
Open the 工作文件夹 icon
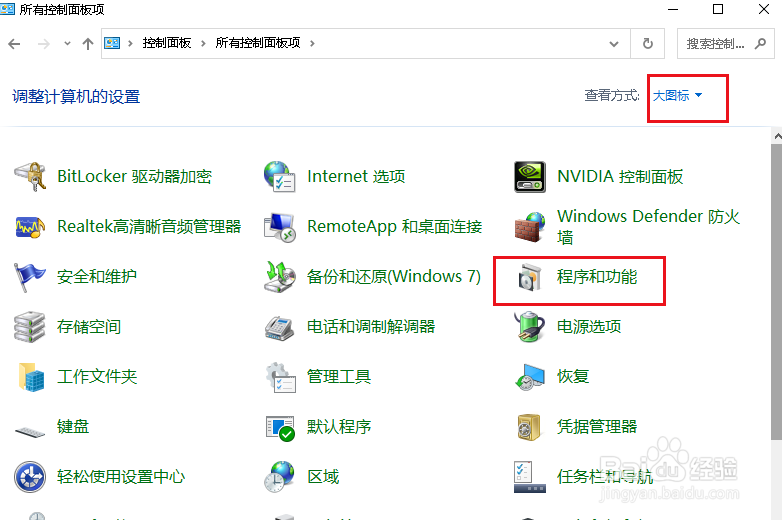tap(31, 377)
